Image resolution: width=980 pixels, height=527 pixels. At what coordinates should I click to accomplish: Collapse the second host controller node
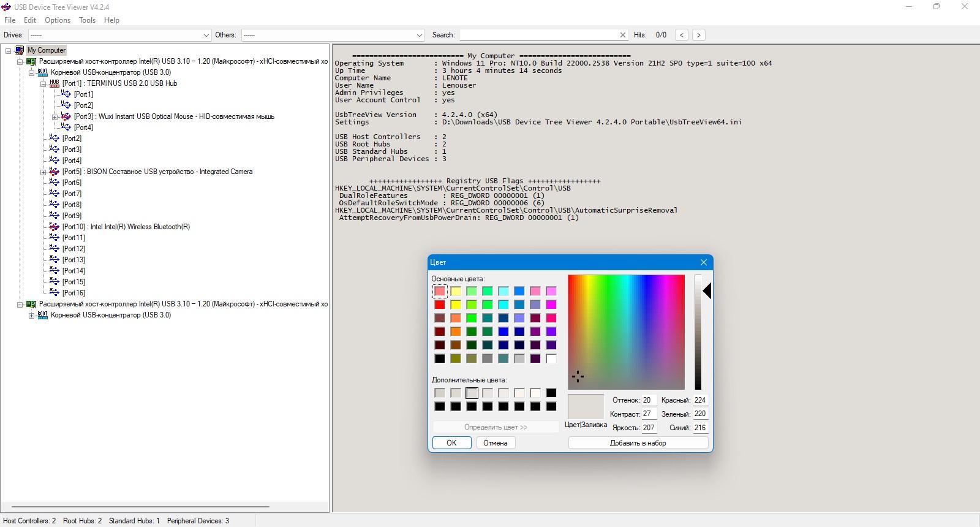click(x=20, y=305)
